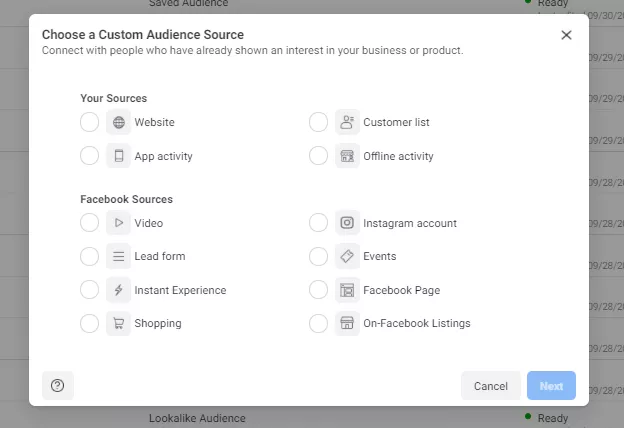Select the Video radio button

point(90,222)
